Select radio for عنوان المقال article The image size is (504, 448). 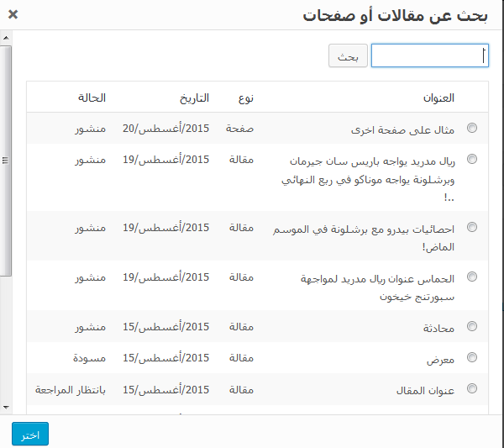(x=472, y=388)
